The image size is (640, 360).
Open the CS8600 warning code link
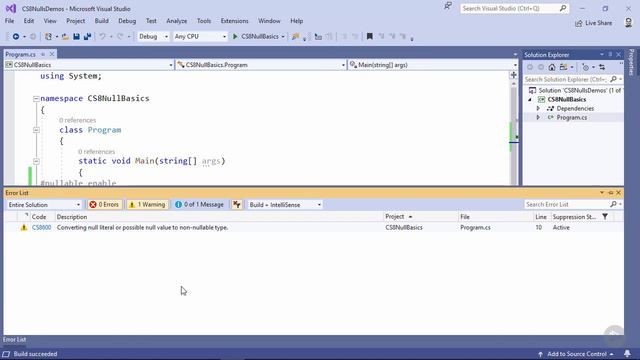(x=41, y=227)
